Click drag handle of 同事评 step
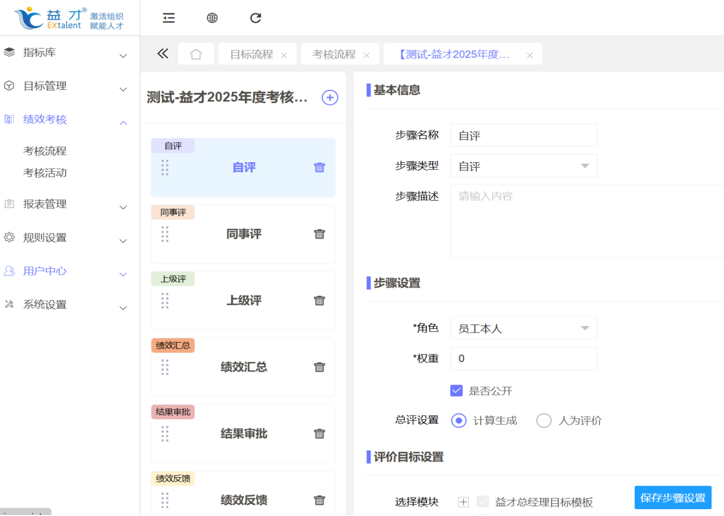 [x=165, y=234]
